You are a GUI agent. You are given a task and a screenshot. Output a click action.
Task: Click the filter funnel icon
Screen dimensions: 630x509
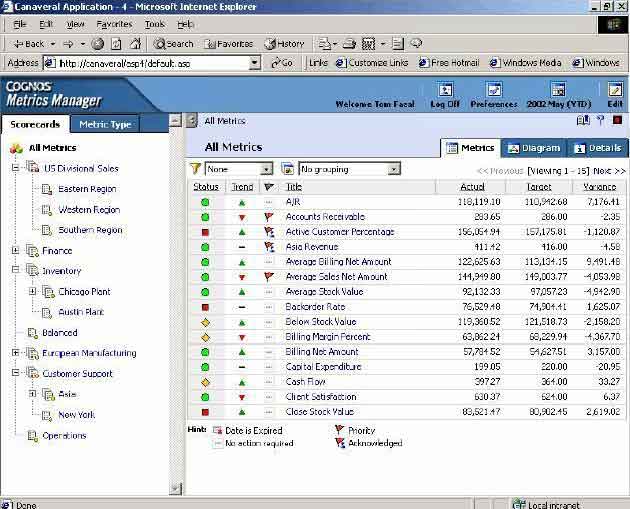(196, 169)
